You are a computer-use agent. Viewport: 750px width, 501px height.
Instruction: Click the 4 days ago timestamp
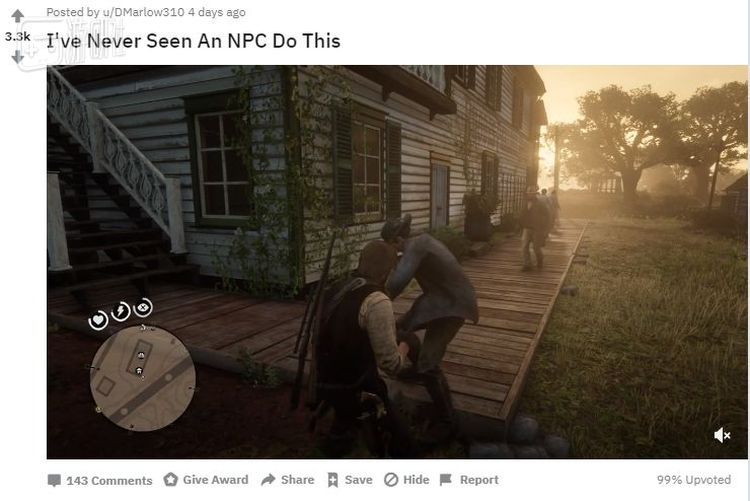217,12
